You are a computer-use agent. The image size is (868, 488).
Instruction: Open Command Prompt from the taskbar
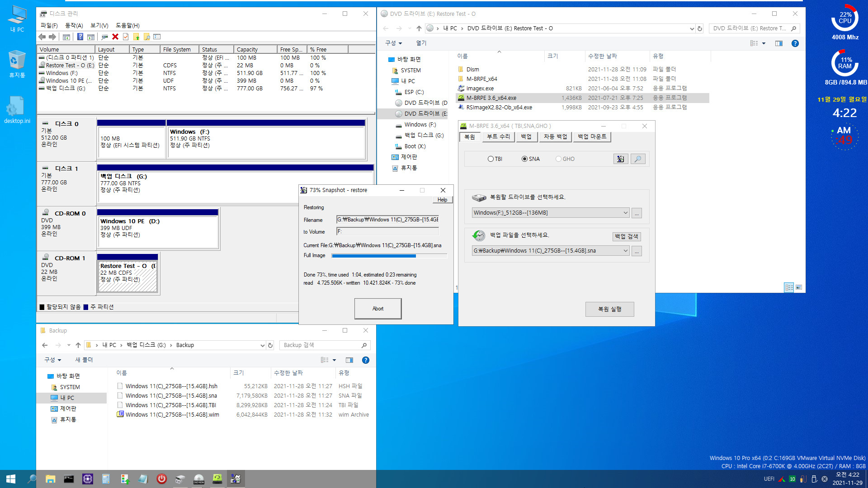tap(69, 479)
